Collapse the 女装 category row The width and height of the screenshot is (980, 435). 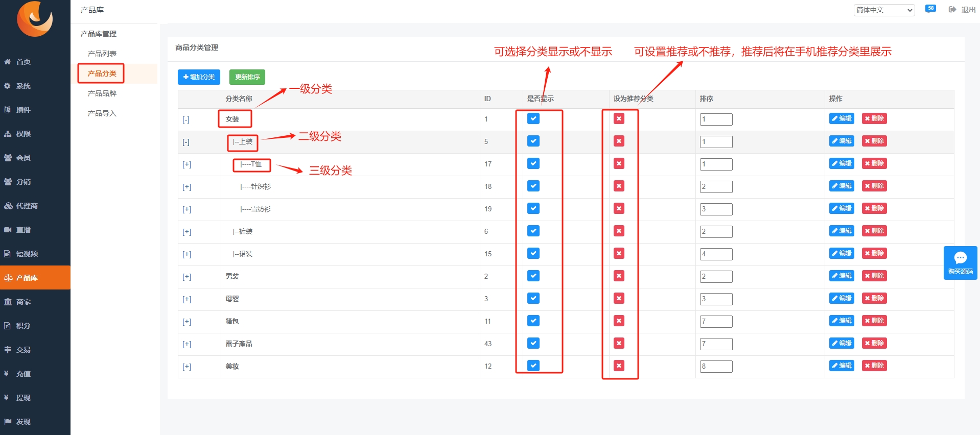[186, 119]
